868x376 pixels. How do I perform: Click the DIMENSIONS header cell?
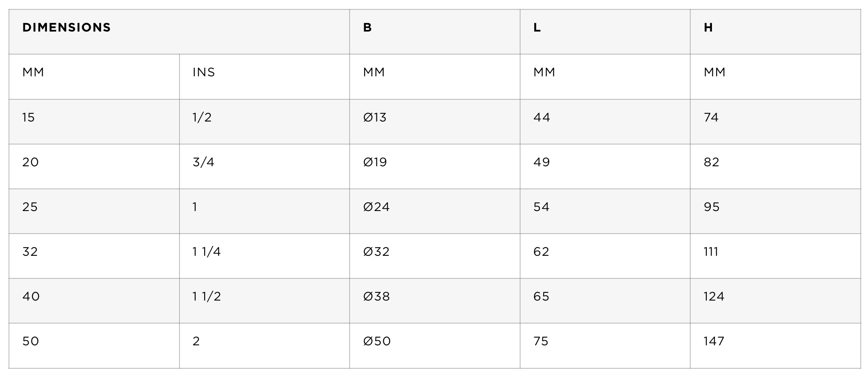tap(179, 32)
